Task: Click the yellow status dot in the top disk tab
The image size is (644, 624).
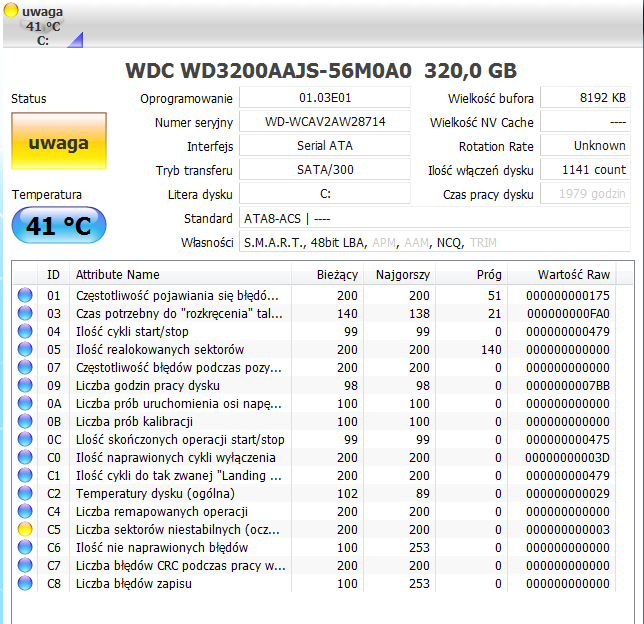Action: pos(11,10)
